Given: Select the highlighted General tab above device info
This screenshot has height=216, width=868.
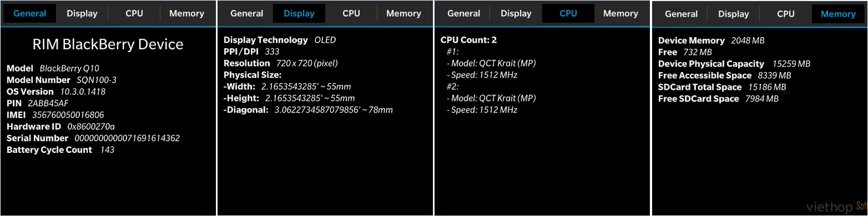Looking at the screenshot, I should 30,13.
